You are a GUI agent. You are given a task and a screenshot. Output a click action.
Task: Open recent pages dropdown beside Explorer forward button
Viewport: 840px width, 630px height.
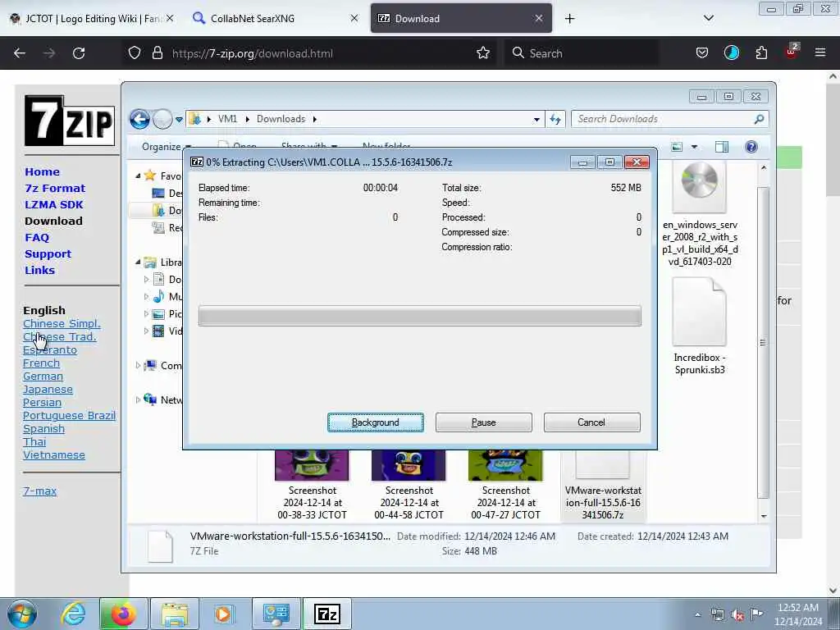pyautogui.click(x=179, y=120)
